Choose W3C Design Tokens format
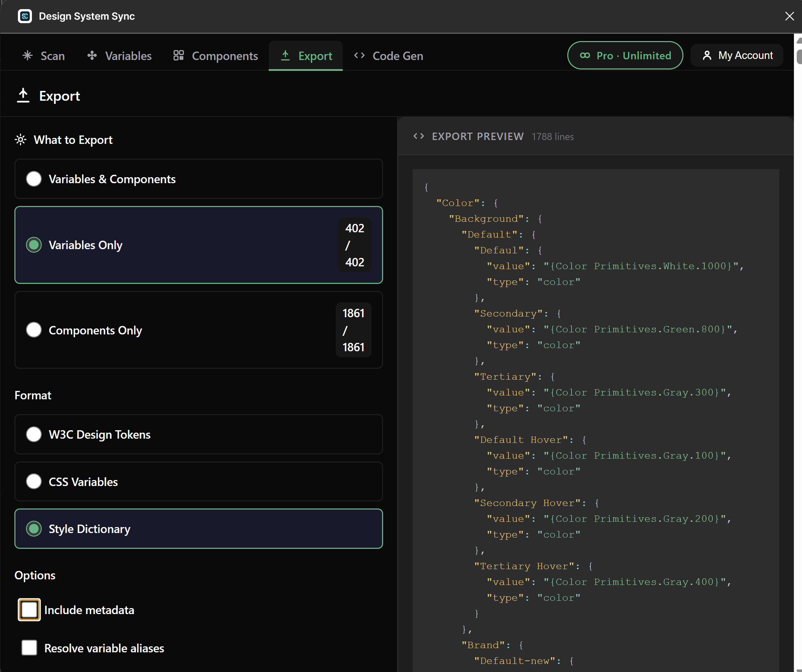The image size is (802, 672). (x=199, y=434)
